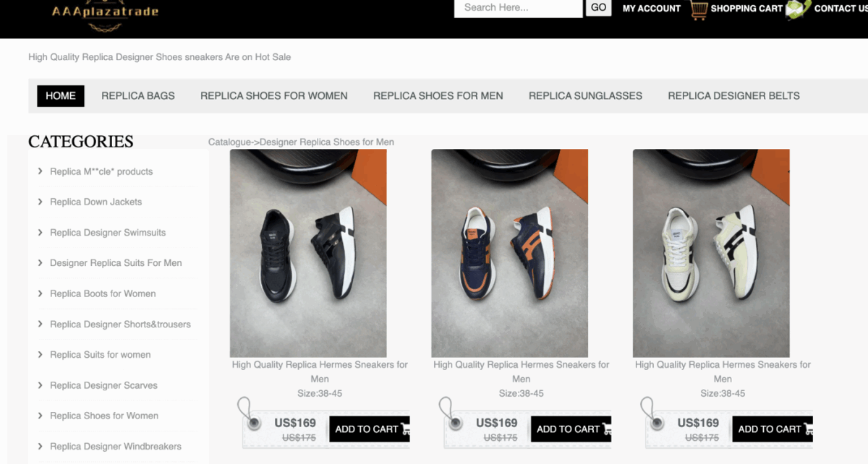Viewport: 868px width, 464px height.
Task: Click the shopping cart icon in header
Action: 699,9
